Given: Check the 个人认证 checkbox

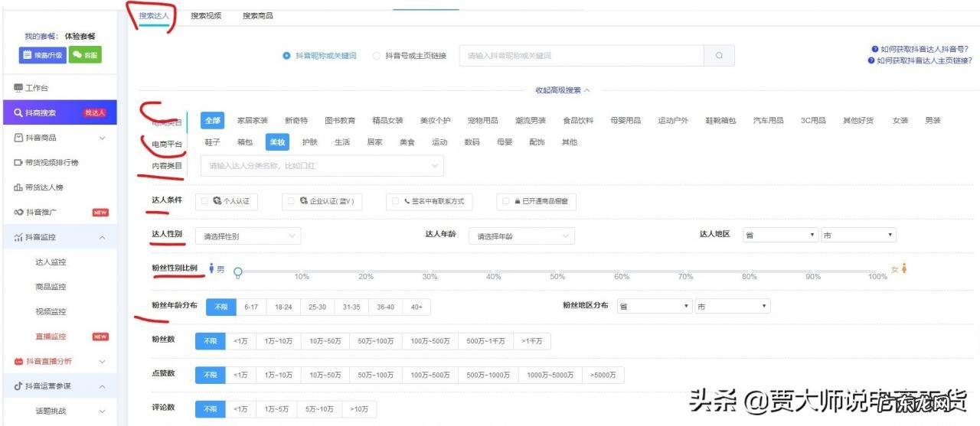Looking at the screenshot, I should (205, 201).
